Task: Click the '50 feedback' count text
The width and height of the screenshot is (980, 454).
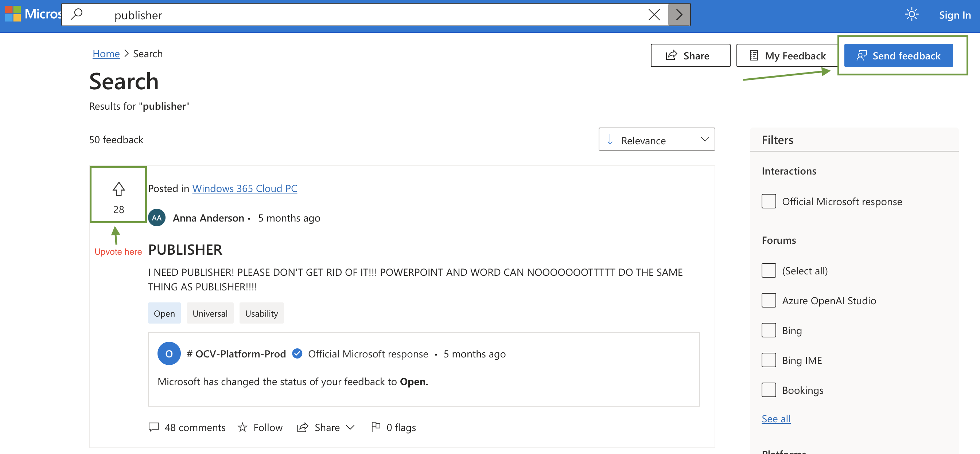Action: [116, 140]
